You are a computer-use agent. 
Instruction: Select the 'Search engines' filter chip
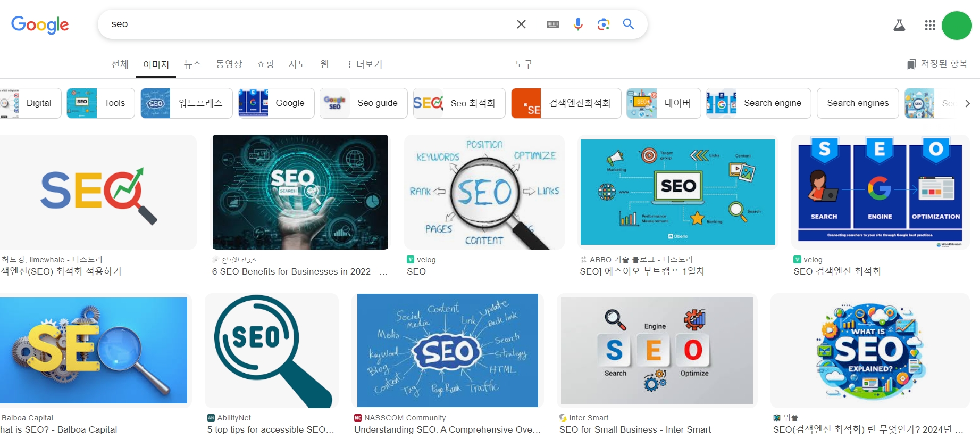pyautogui.click(x=858, y=103)
